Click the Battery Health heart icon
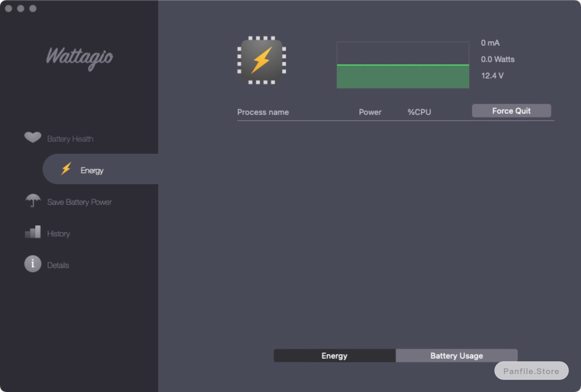Viewport: 581px width, 392px height. coord(33,137)
